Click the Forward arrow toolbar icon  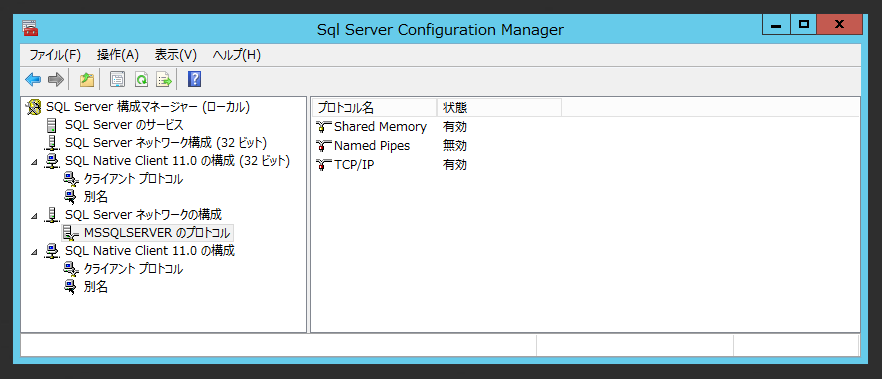56,80
